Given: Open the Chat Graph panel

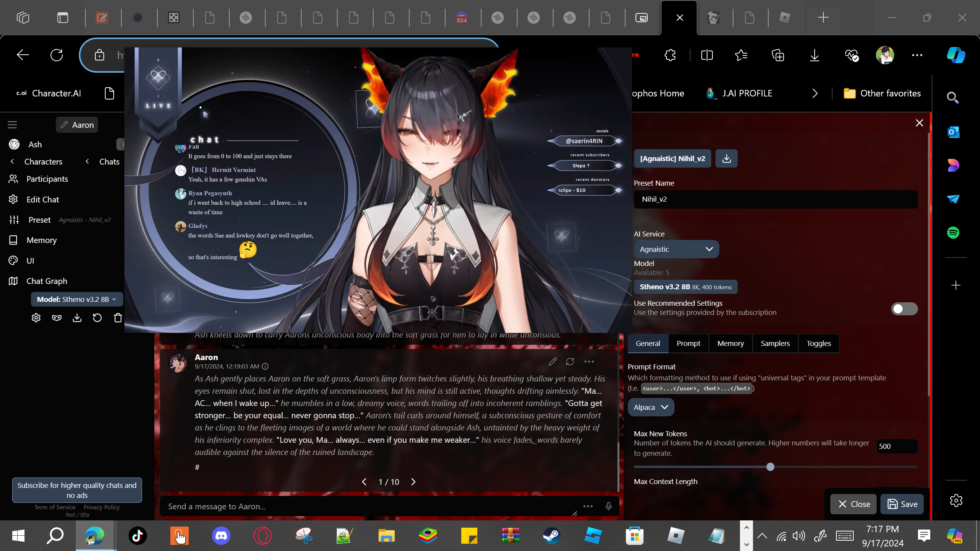Looking at the screenshot, I should point(47,281).
